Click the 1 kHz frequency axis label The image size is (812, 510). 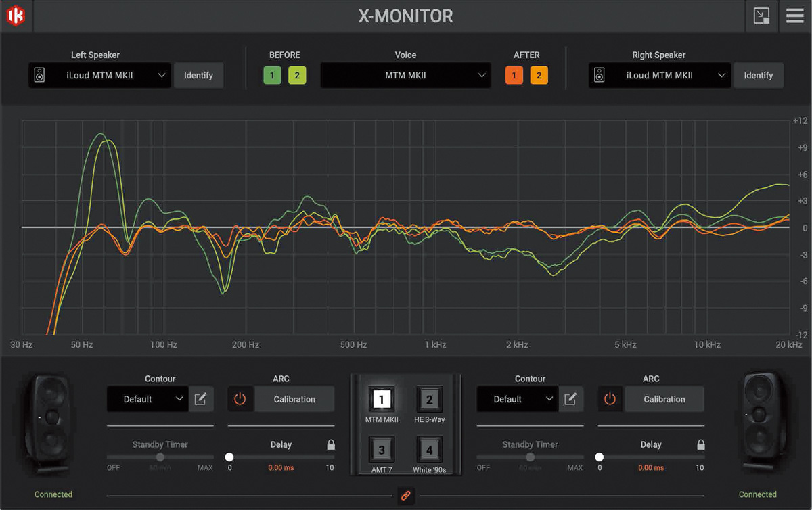435,345
